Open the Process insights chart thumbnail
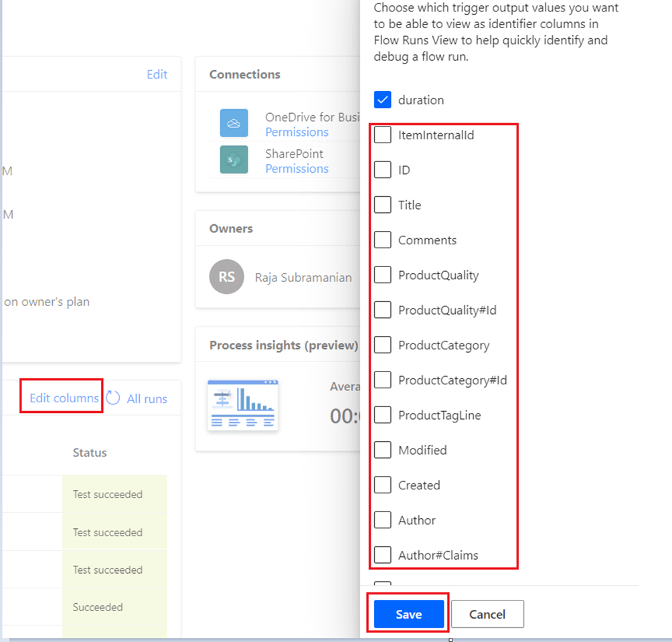The image size is (672, 642). [x=243, y=405]
